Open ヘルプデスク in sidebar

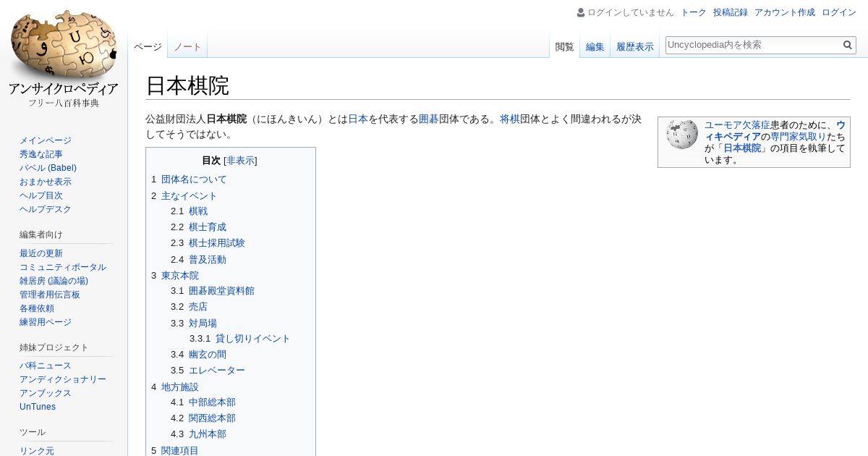click(x=46, y=209)
